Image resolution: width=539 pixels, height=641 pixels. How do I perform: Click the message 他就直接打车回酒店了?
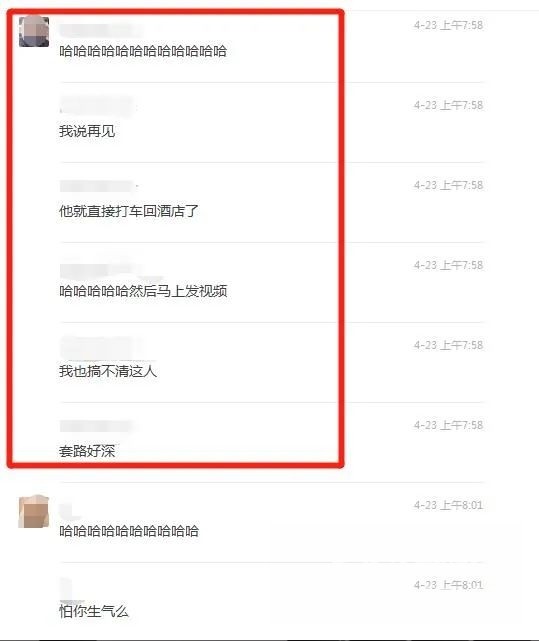click(129, 211)
